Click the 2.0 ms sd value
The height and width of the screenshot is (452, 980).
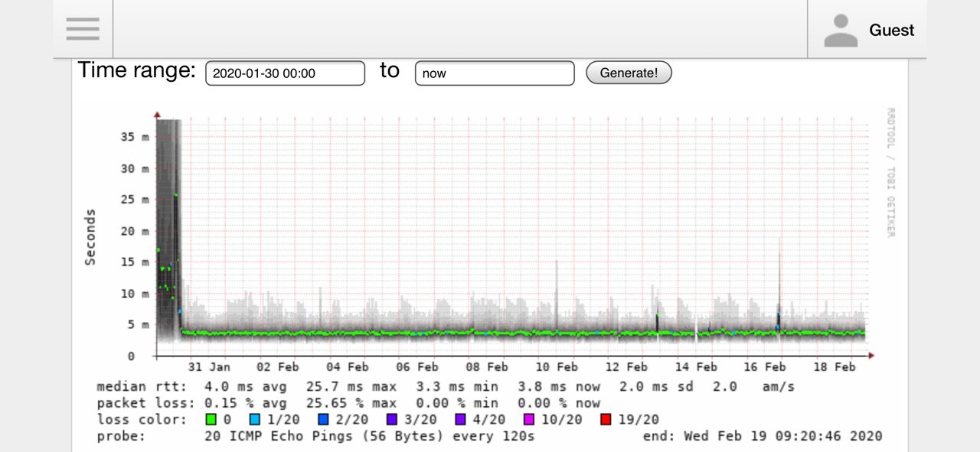click(x=656, y=387)
